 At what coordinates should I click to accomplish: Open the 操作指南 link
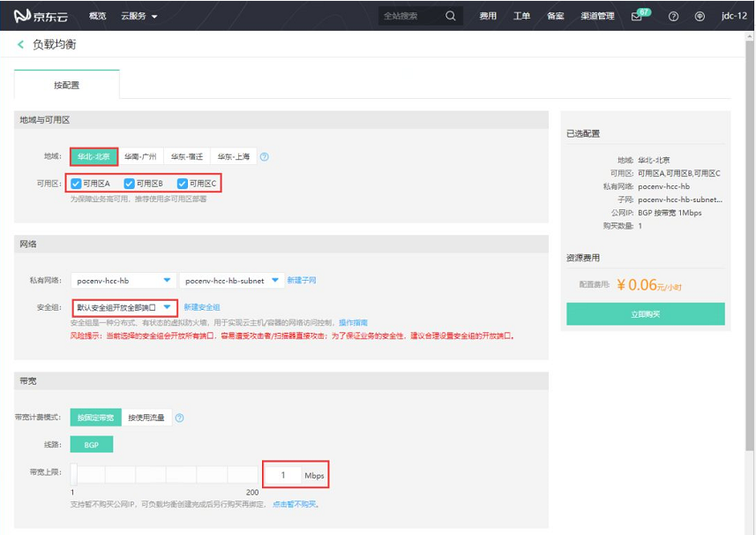click(x=353, y=322)
